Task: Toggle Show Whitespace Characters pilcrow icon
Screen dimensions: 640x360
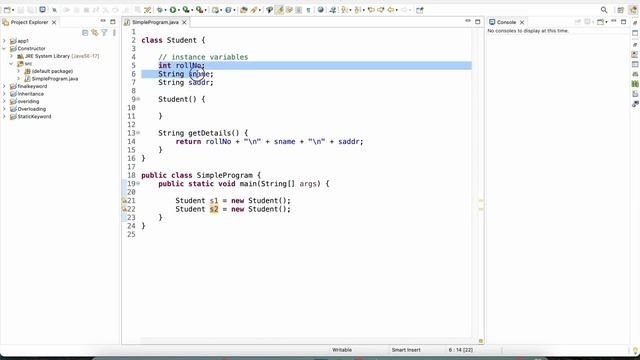Action: click(x=309, y=10)
